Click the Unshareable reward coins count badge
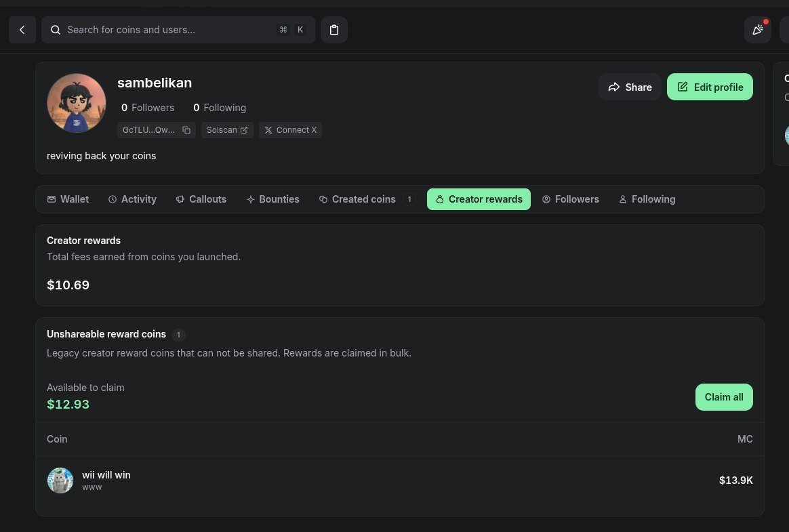Screen dimensions: 789x532 coord(178,335)
